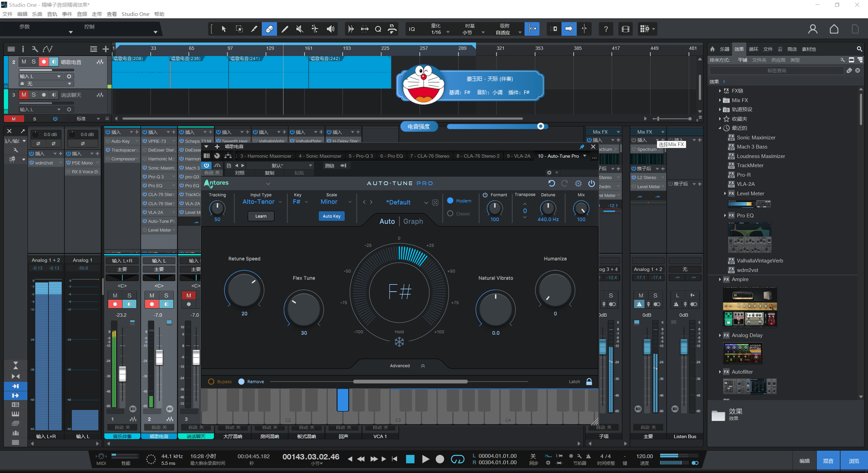
Task: Open the Scale Minor dropdown
Action: (336, 202)
